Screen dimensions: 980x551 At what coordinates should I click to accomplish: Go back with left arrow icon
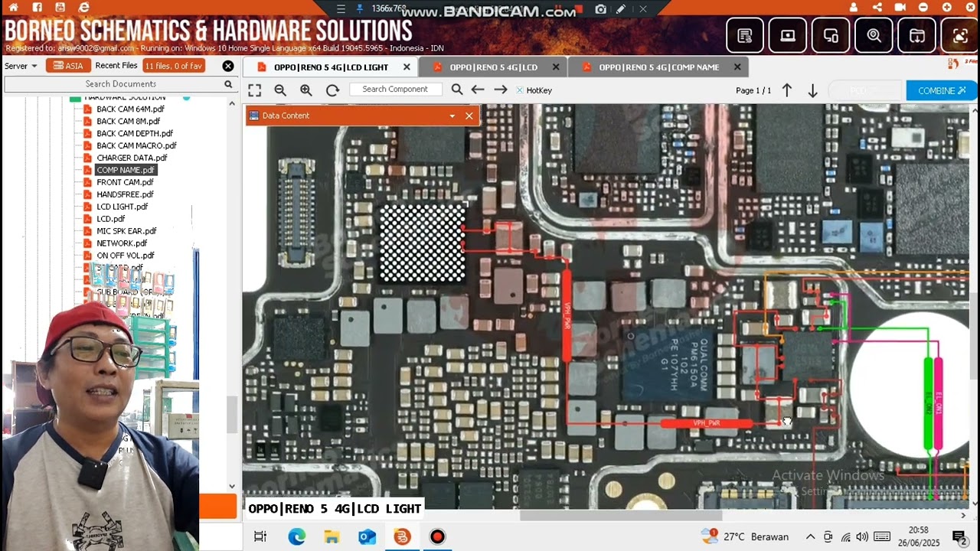tap(478, 90)
